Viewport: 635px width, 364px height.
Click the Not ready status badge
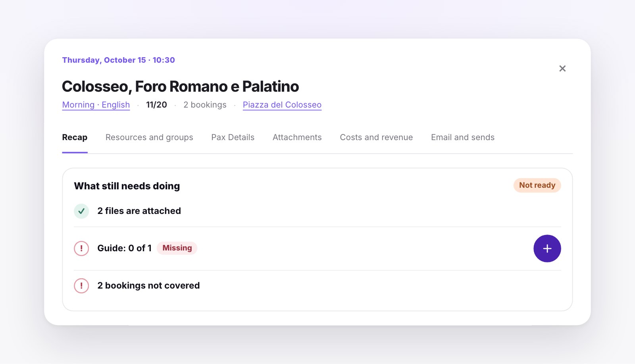(537, 185)
